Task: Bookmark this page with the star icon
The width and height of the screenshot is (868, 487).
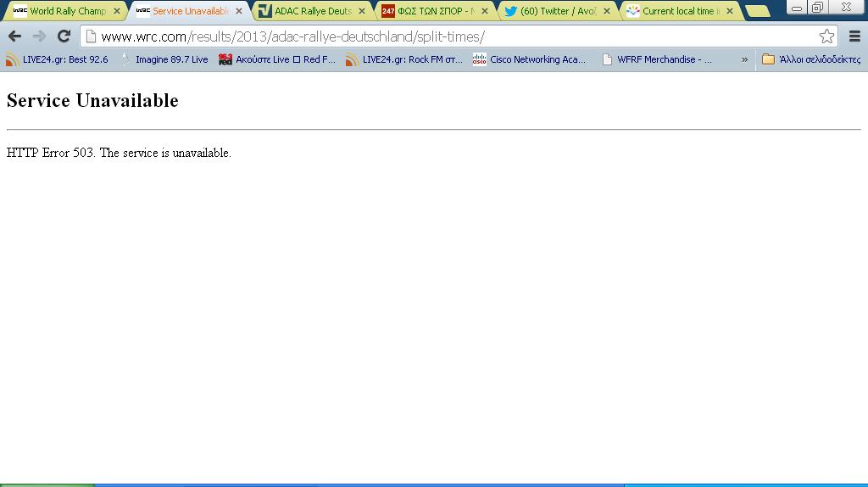Action: coord(826,36)
